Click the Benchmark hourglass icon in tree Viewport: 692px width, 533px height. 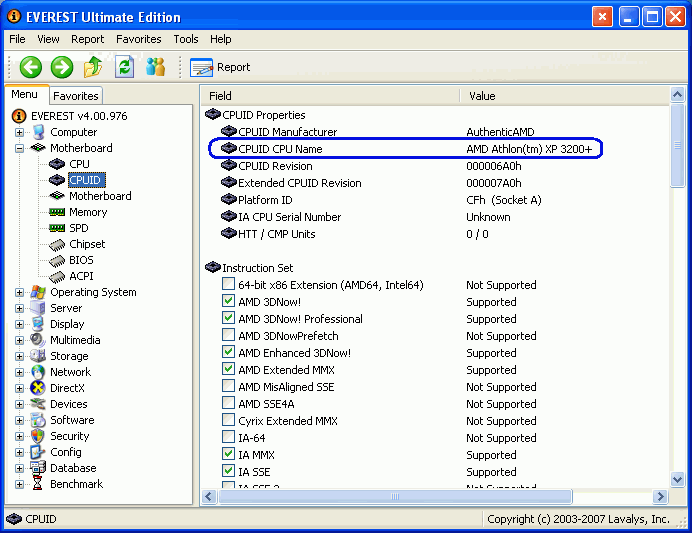38,484
